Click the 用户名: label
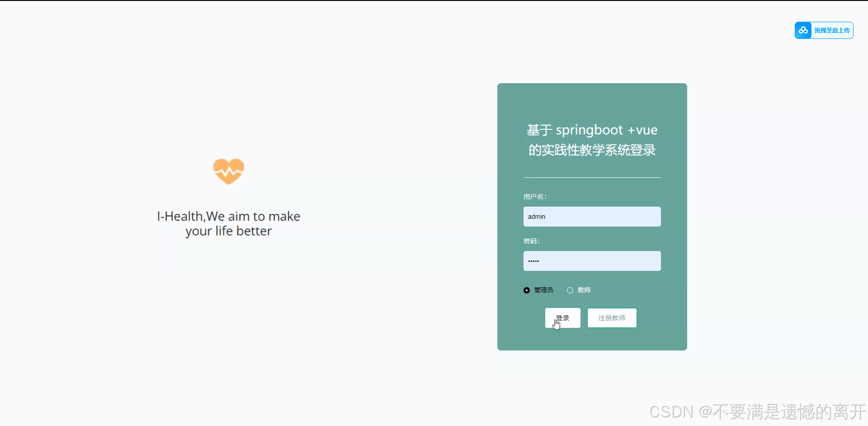 [x=535, y=197]
